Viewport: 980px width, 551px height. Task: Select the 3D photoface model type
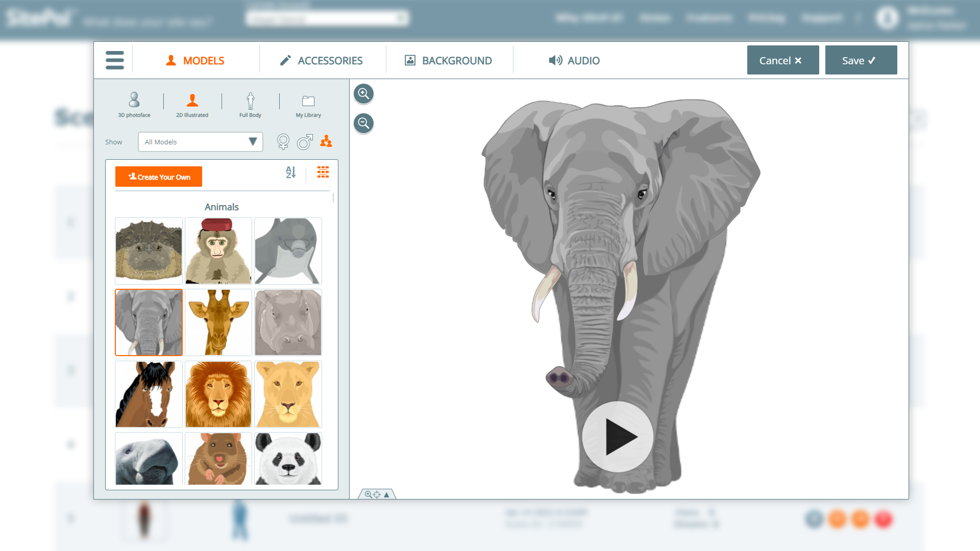(x=134, y=105)
